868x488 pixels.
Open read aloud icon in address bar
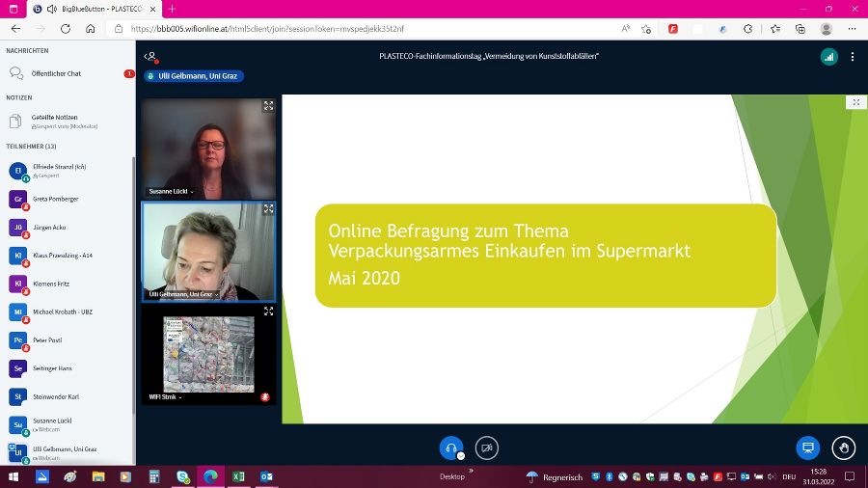tap(626, 29)
